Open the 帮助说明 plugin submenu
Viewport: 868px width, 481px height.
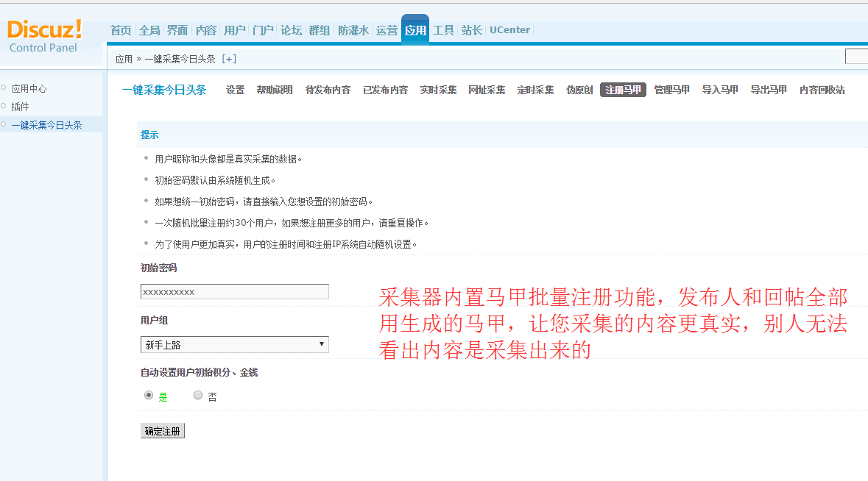[x=275, y=90]
